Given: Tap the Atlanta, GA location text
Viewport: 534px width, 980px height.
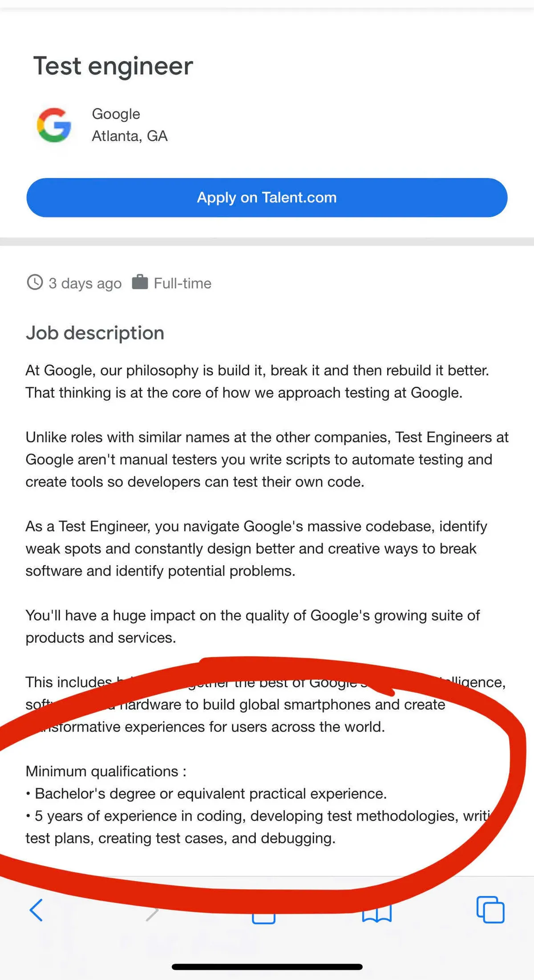Looking at the screenshot, I should point(129,136).
